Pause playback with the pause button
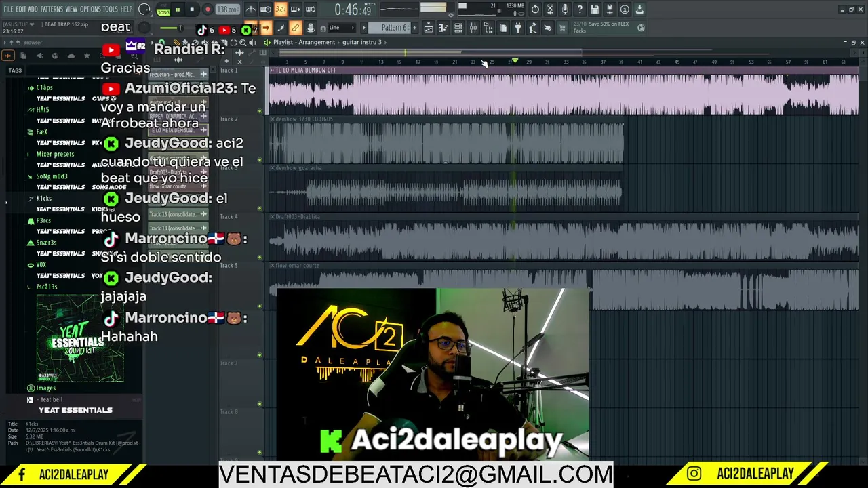The height and width of the screenshot is (488, 868). [x=178, y=9]
